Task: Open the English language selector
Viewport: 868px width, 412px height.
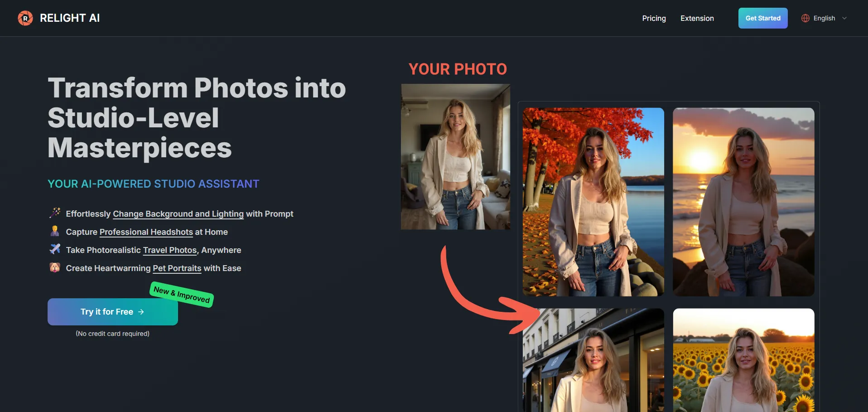Action: pos(824,18)
